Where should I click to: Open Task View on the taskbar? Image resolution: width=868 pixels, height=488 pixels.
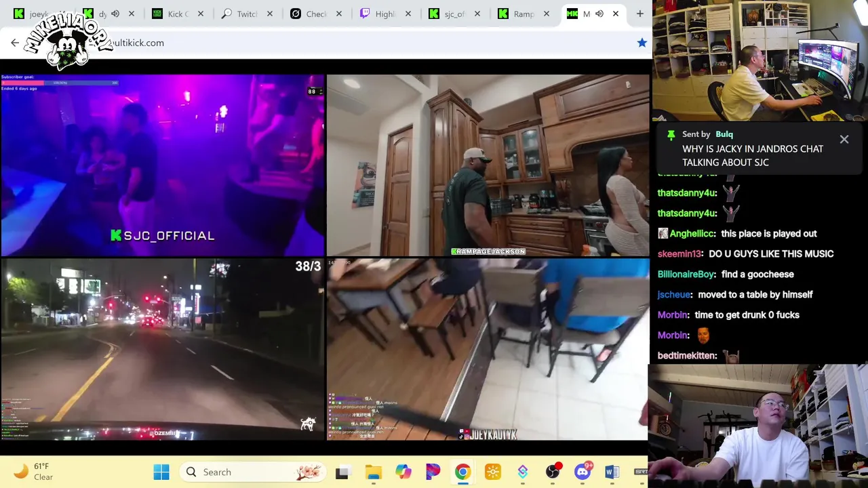[x=342, y=472]
